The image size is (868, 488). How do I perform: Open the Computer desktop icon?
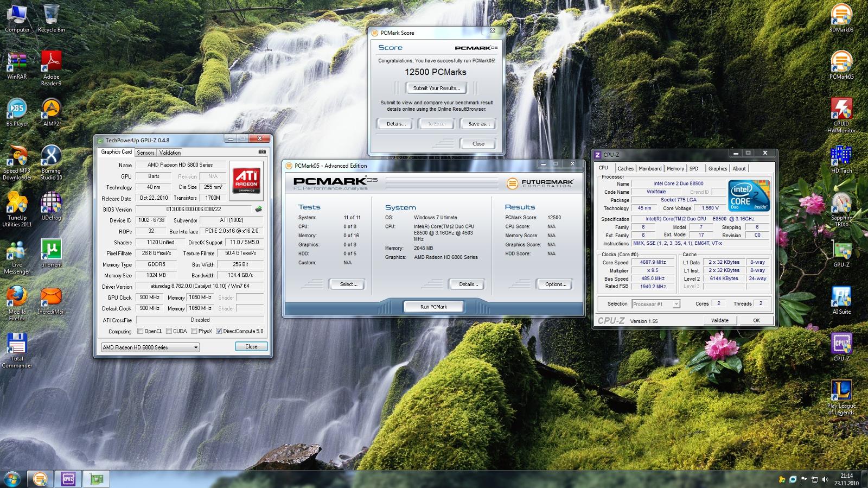[17, 17]
